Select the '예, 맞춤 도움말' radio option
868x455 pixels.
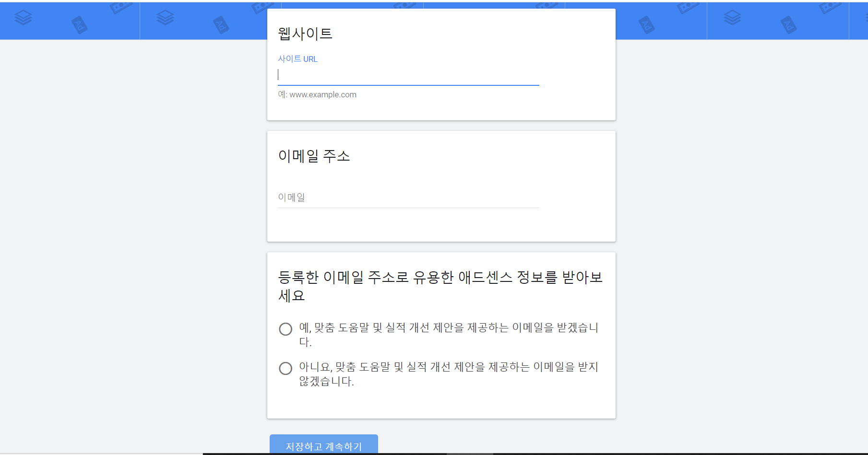[285, 329]
